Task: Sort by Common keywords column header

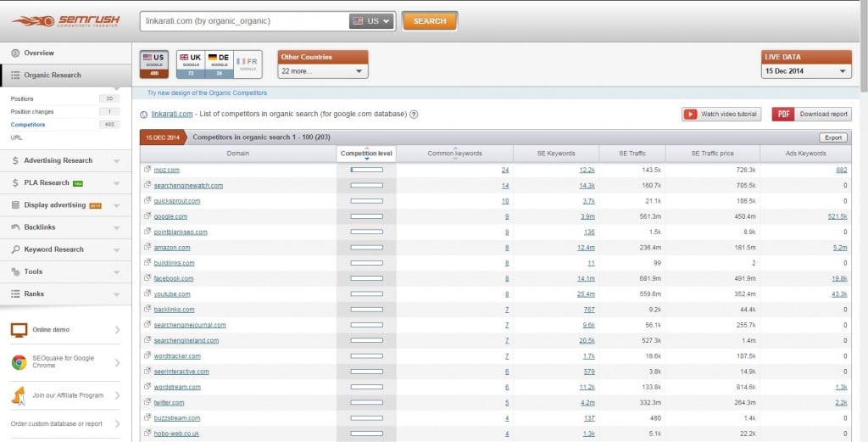Action: coord(454,154)
